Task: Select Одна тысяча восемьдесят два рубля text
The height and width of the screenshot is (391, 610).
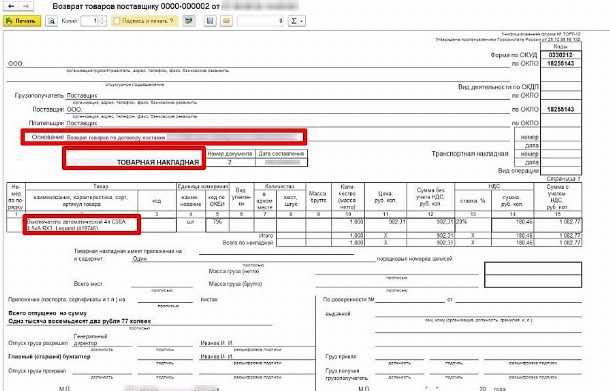Action: click(79, 321)
